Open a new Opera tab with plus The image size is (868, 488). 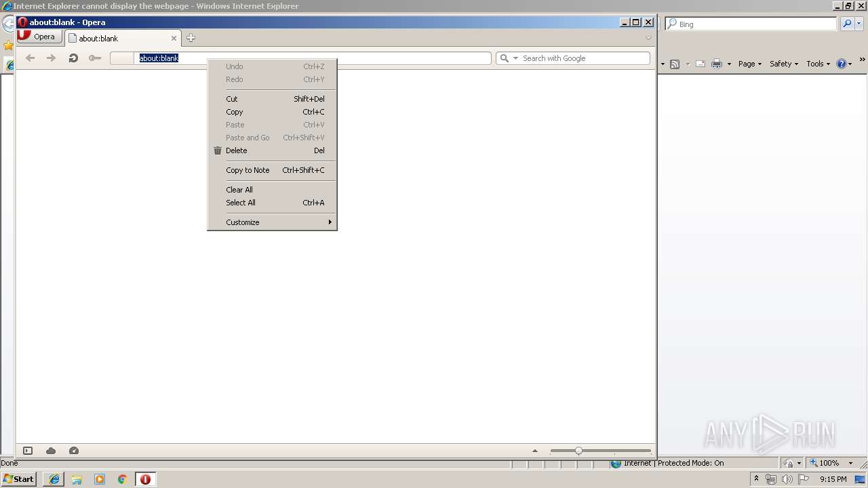click(x=191, y=38)
